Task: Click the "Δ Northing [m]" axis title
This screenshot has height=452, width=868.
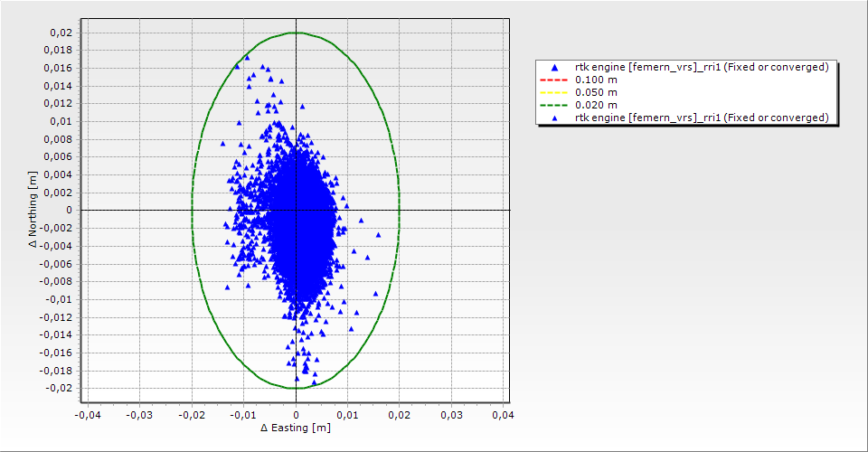Action: (32, 210)
